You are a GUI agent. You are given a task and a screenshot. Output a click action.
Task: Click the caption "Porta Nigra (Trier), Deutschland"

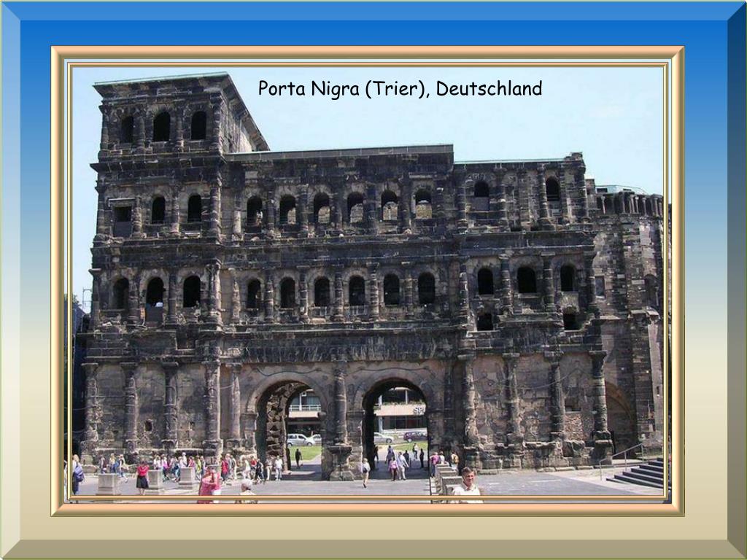click(x=400, y=88)
